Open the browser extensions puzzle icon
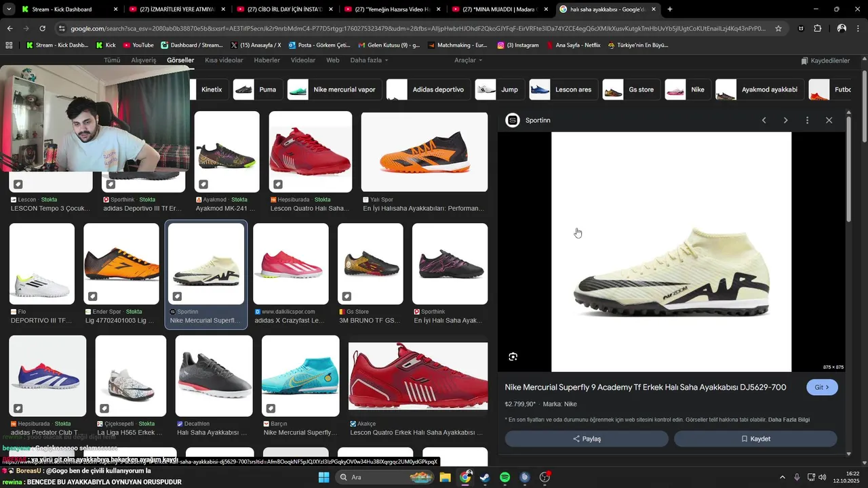Viewport: 868px width, 488px height. tap(818, 28)
